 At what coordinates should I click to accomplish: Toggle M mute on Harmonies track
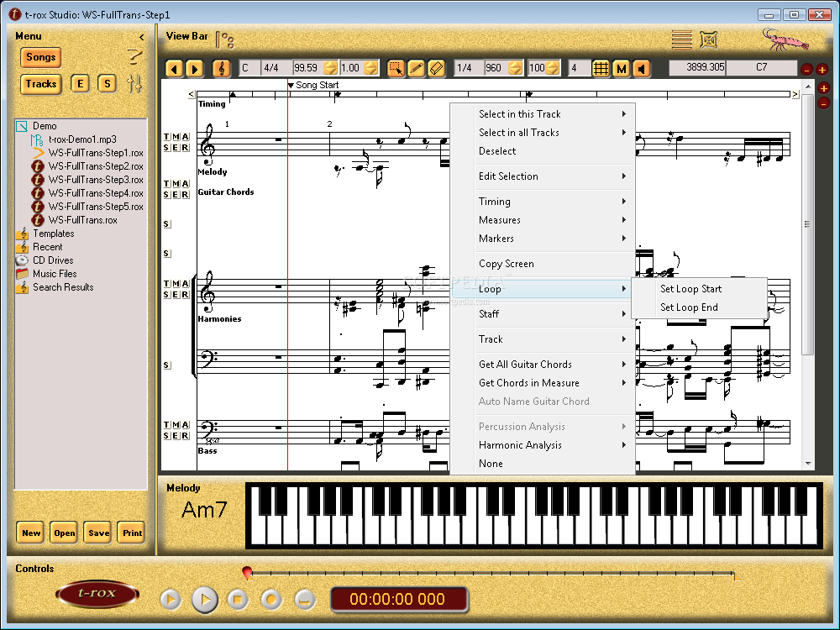(x=176, y=284)
